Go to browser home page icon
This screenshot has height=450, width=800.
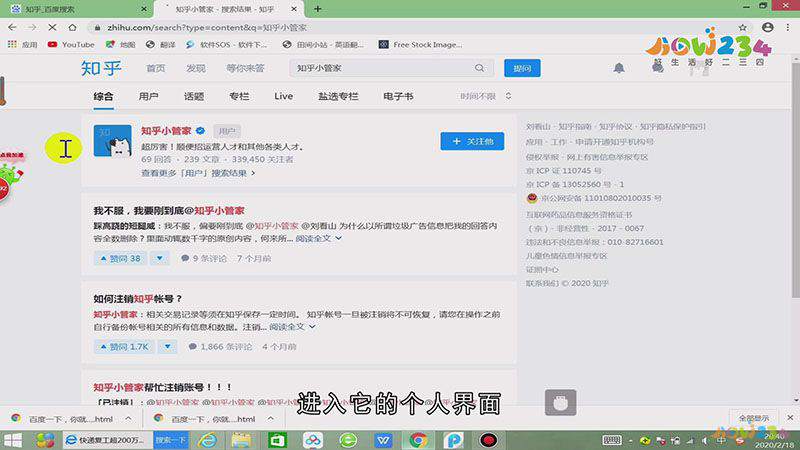pos(72,27)
